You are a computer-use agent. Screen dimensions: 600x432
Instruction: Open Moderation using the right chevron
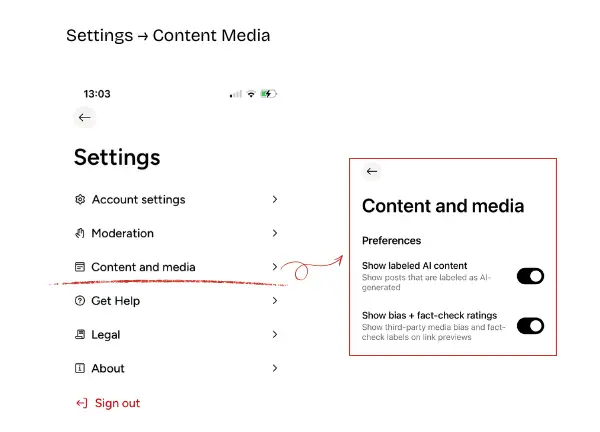pos(274,234)
